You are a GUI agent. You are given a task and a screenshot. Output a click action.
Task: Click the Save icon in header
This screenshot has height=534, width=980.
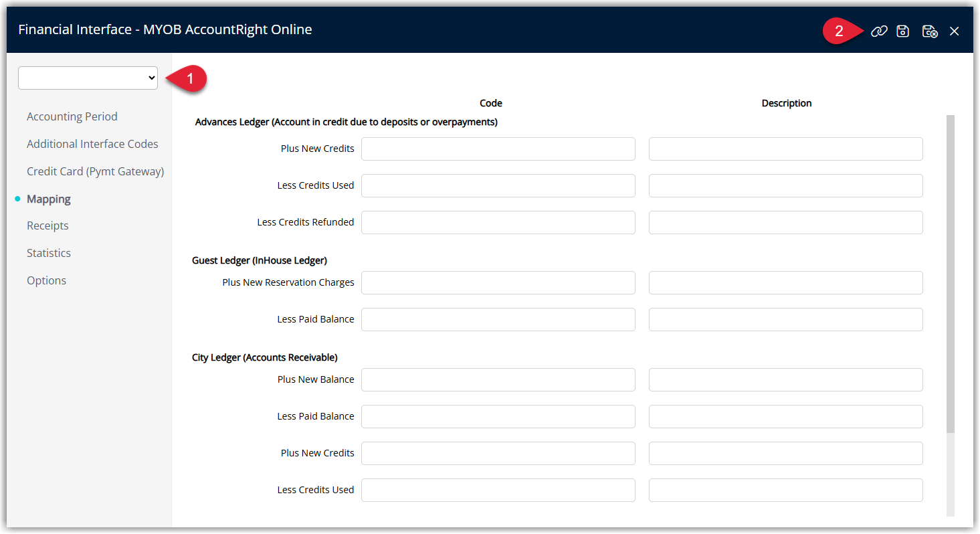[903, 31]
